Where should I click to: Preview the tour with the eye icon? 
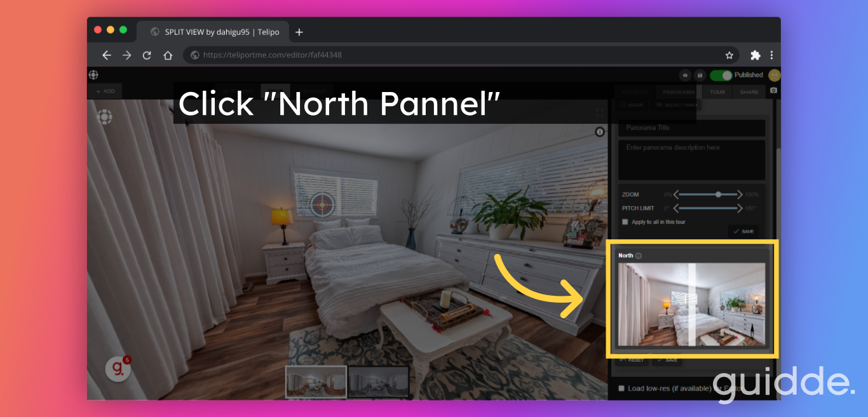tap(685, 75)
